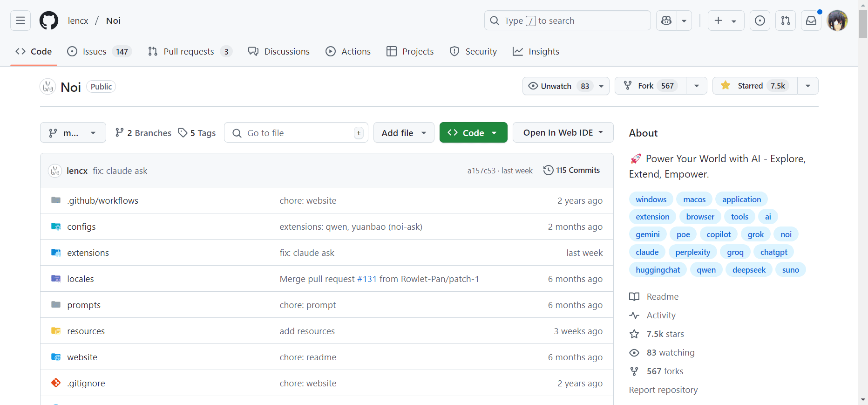Viewport: 868px width, 405px height.
Task: Click the scrollbar down arrow
Action: tap(863, 400)
